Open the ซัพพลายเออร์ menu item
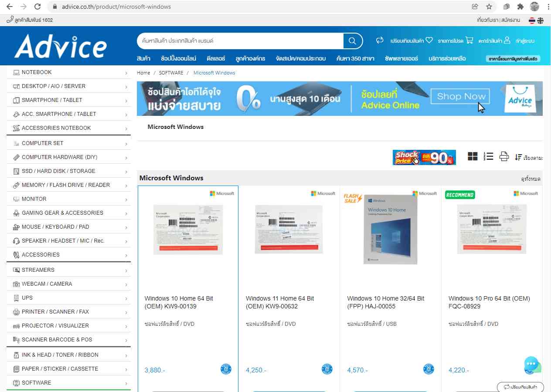Screen dimensions: 551x392 tap(401, 58)
